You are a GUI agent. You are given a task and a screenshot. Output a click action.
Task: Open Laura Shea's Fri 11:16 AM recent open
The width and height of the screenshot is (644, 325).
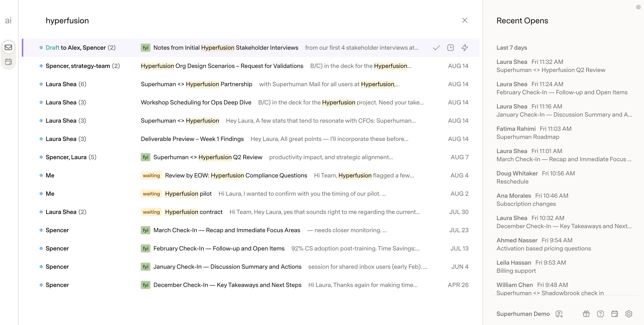[x=564, y=111]
